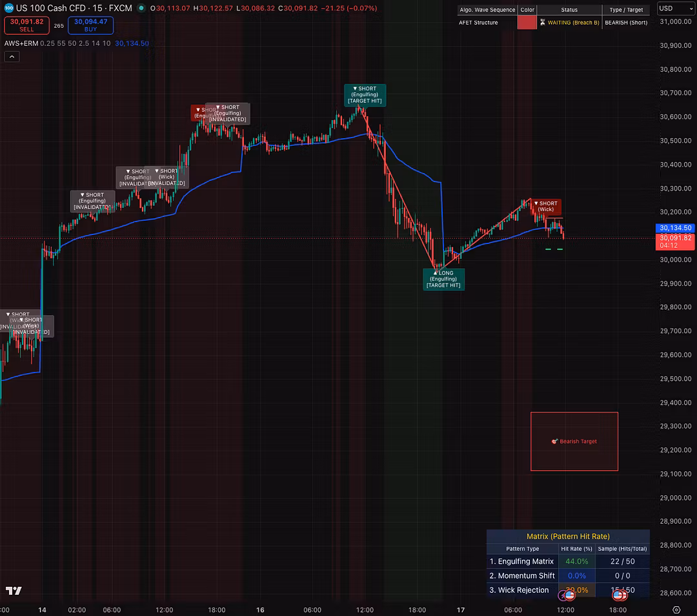Open the USD currency dropdown
The width and height of the screenshot is (697, 616).
(676, 8)
